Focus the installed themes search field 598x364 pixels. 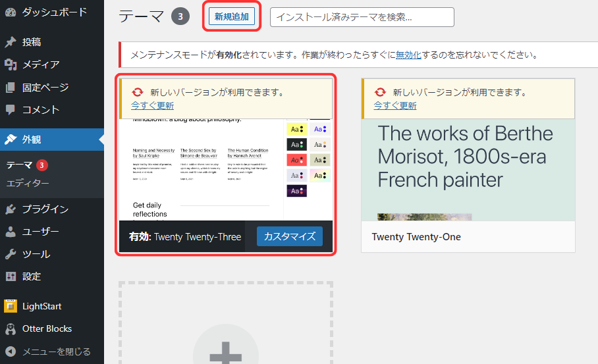[362, 17]
